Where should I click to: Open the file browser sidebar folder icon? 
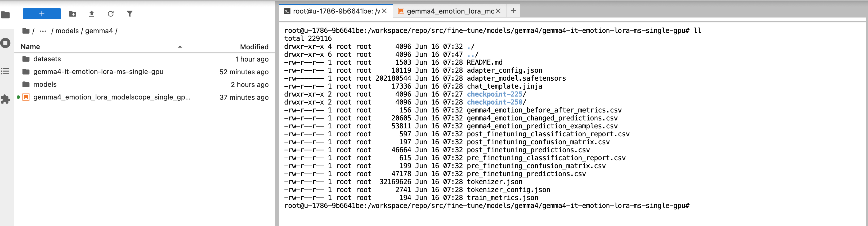[x=5, y=15]
